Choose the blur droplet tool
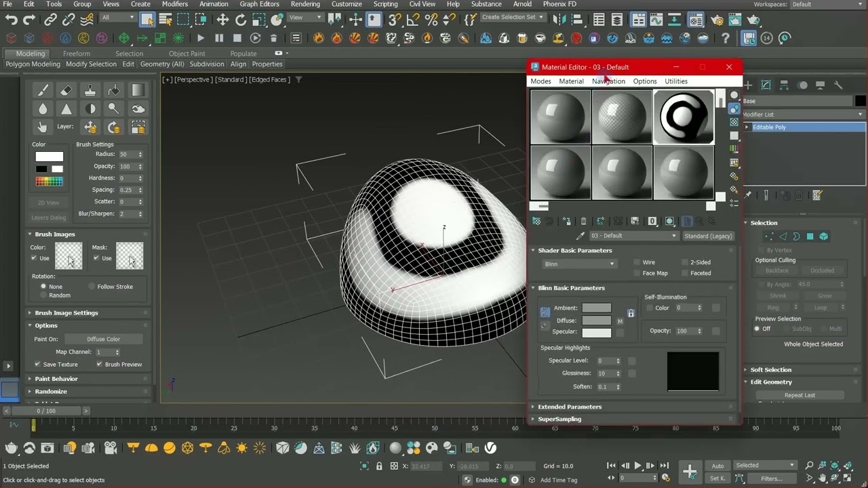The width and height of the screenshot is (868, 488). tap(43, 108)
